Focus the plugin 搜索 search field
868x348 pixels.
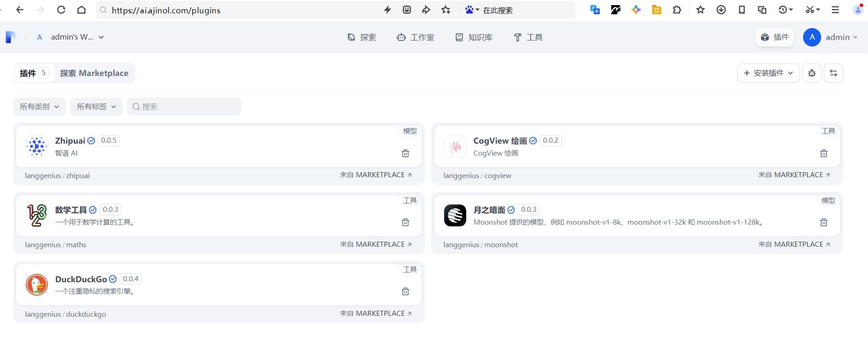(x=184, y=106)
